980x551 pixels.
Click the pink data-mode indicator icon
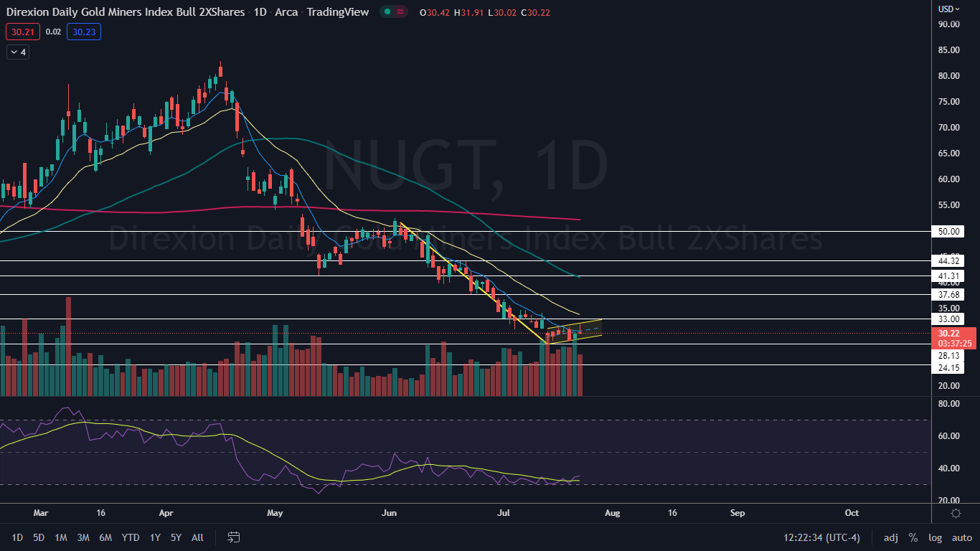coord(401,12)
